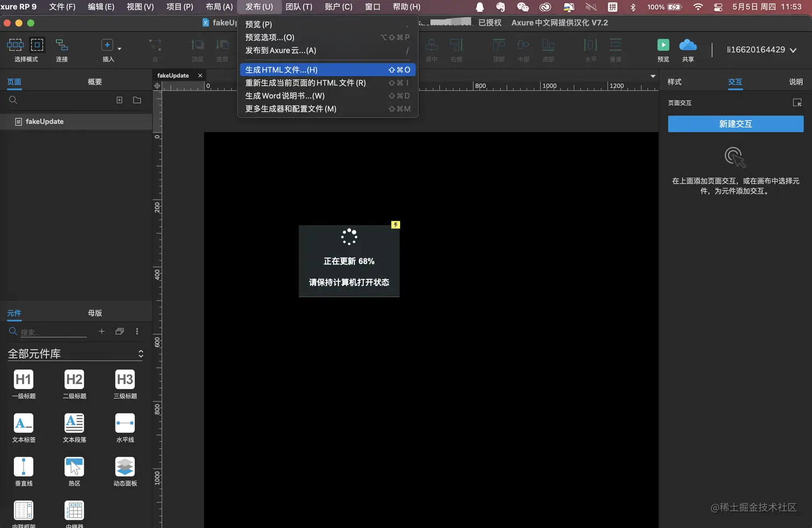The width and height of the screenshot is (812, 528).
Task: Click the 底层 send-to-back icon
Action: [222, 45]
